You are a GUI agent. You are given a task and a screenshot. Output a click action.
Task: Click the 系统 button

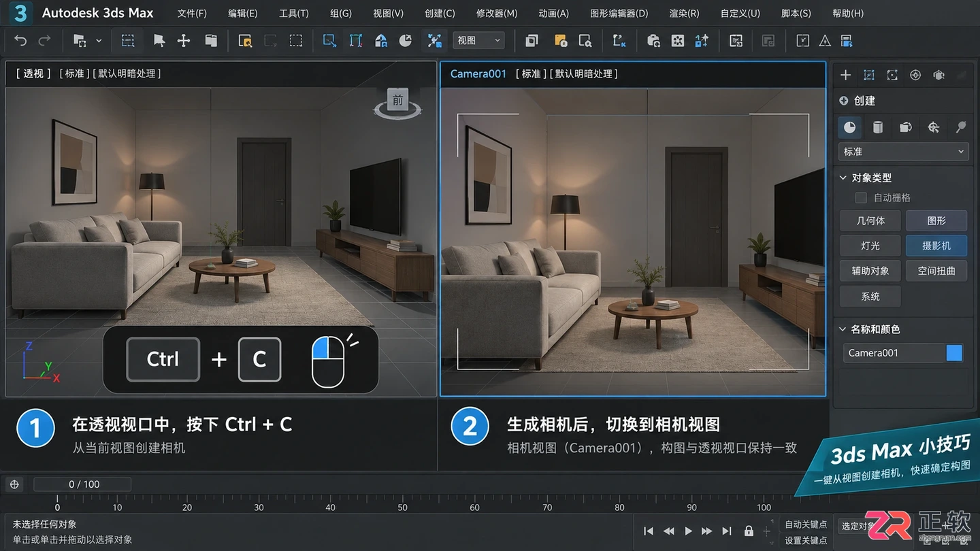coord(870,297)
